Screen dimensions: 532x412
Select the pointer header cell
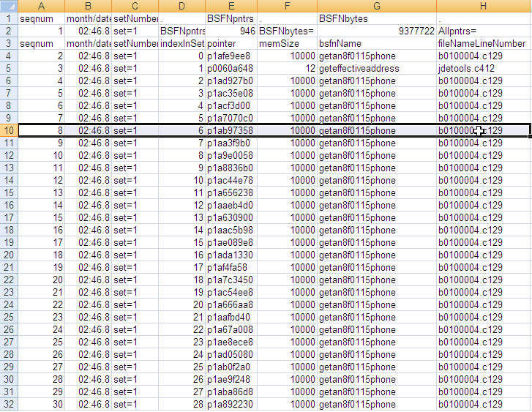point(231,44)
